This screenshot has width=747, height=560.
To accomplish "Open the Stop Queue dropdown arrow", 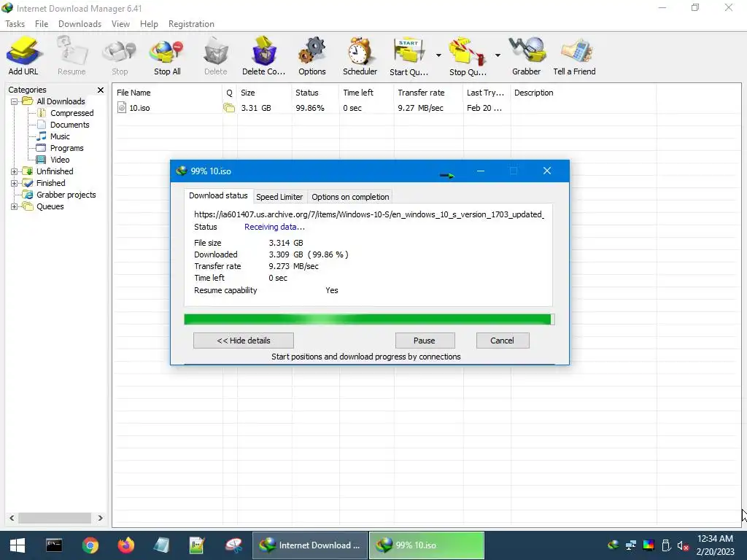I will (x=498, y=55).
